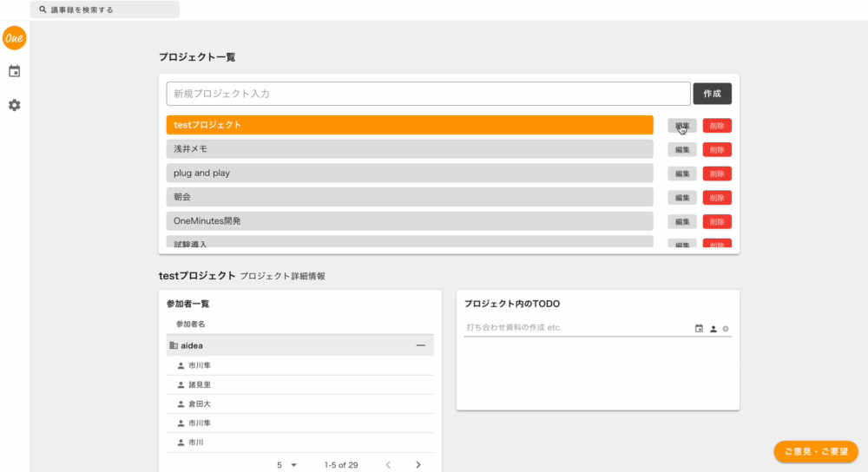Open the ご意見・ご要望 feedback button
Viewport: 868px width, 472px height.
pos(816,452)
